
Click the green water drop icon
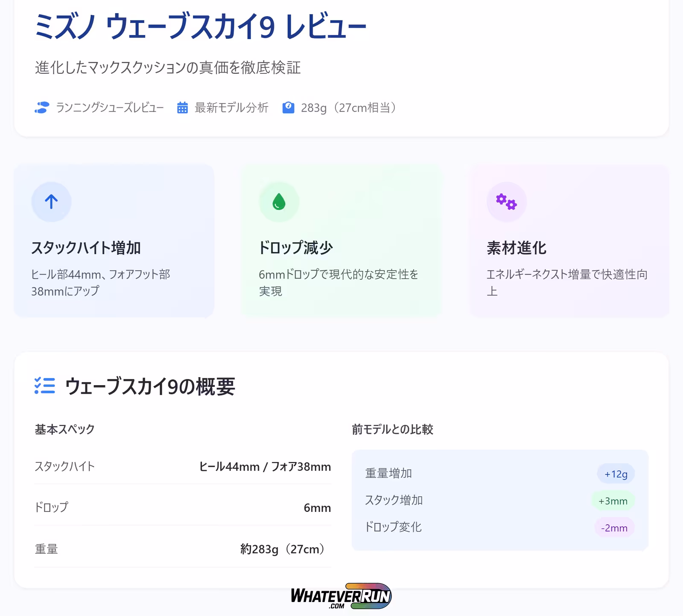279,202
